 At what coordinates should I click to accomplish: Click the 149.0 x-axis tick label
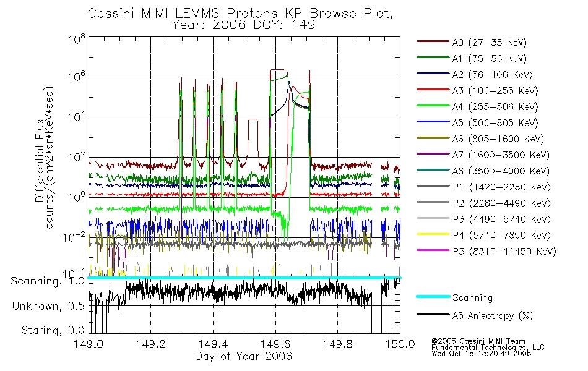pyautogui.click(x=89, y=344)
